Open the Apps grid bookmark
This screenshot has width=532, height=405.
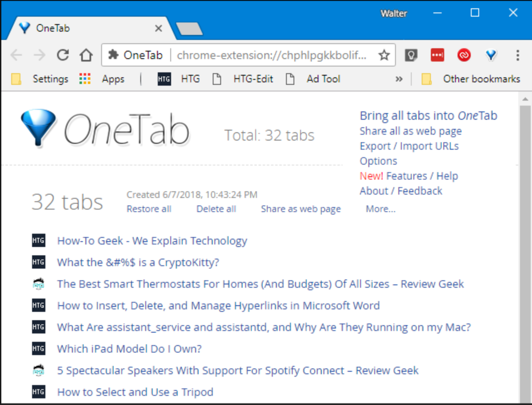pyautogui.click(x=102, y=79)
